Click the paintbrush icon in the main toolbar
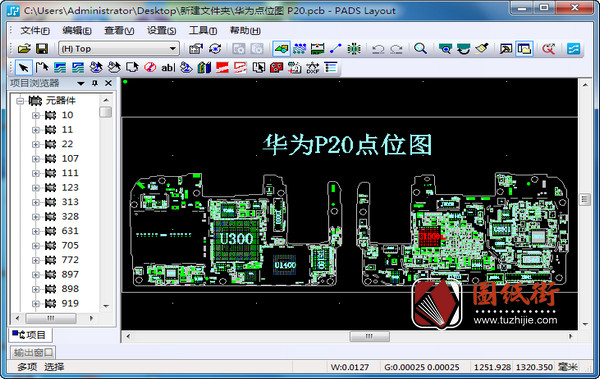 [x=482, y=49]
